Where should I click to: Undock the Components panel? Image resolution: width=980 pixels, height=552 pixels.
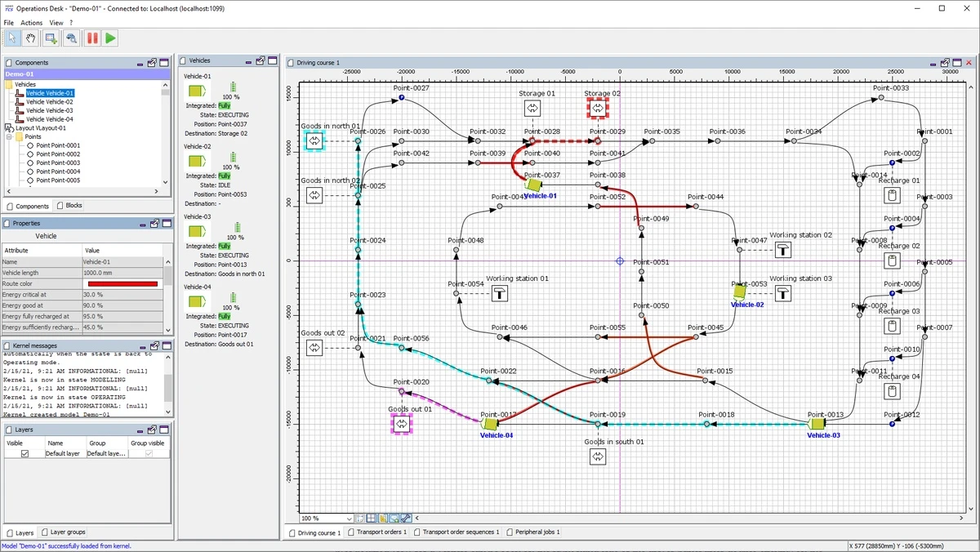point(152,62)
